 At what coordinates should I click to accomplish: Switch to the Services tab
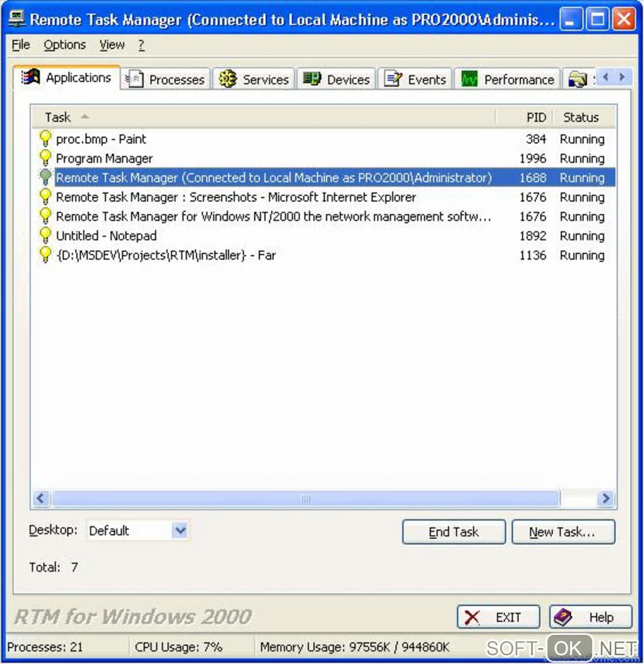253,79
